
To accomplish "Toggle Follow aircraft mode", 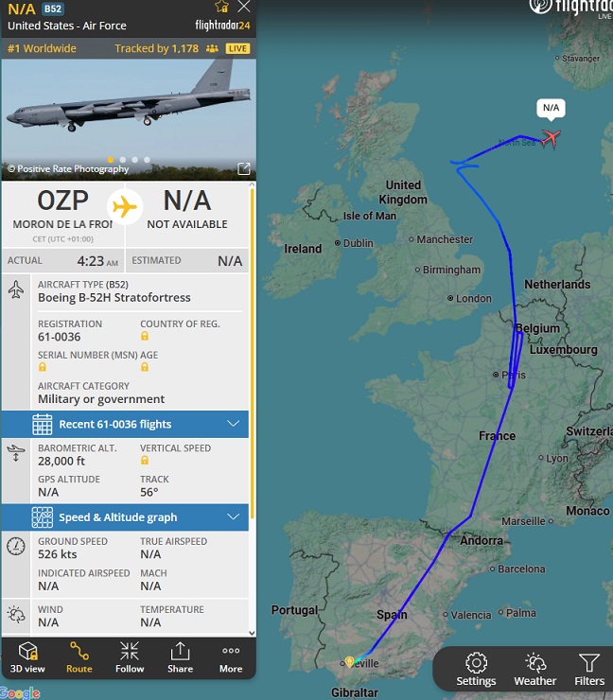I will pyautogui.click(x=130, y=657).
